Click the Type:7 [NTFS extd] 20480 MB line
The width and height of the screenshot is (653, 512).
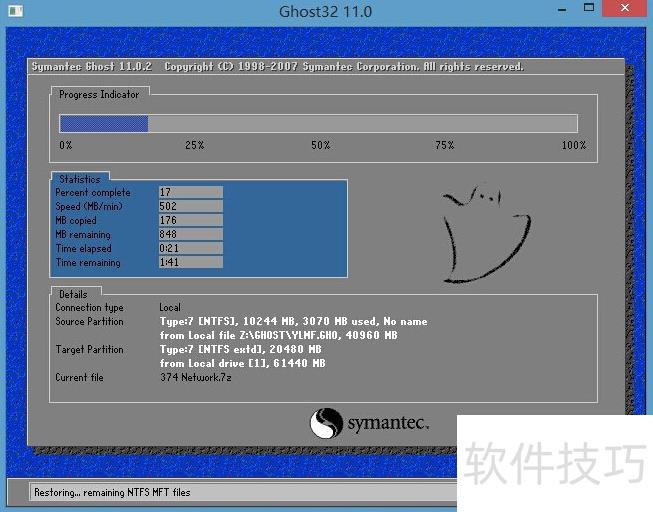[241, 349]
